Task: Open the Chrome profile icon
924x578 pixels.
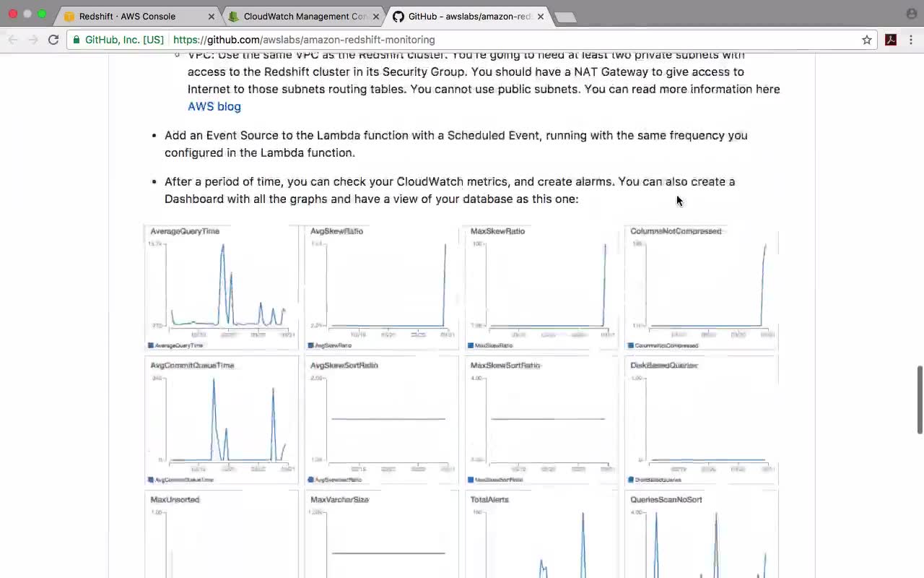Action: point(912,14)
